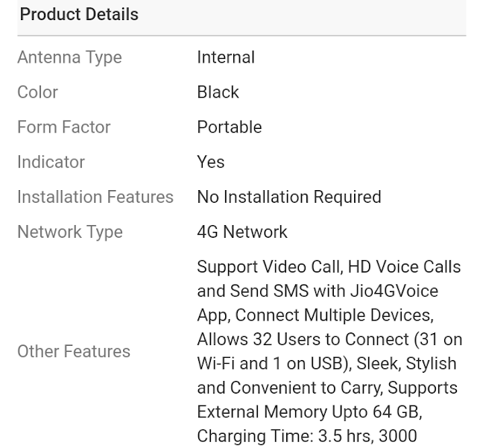
Task: Click the Allows 32 Users line
Action: click(x=329, y=339)
